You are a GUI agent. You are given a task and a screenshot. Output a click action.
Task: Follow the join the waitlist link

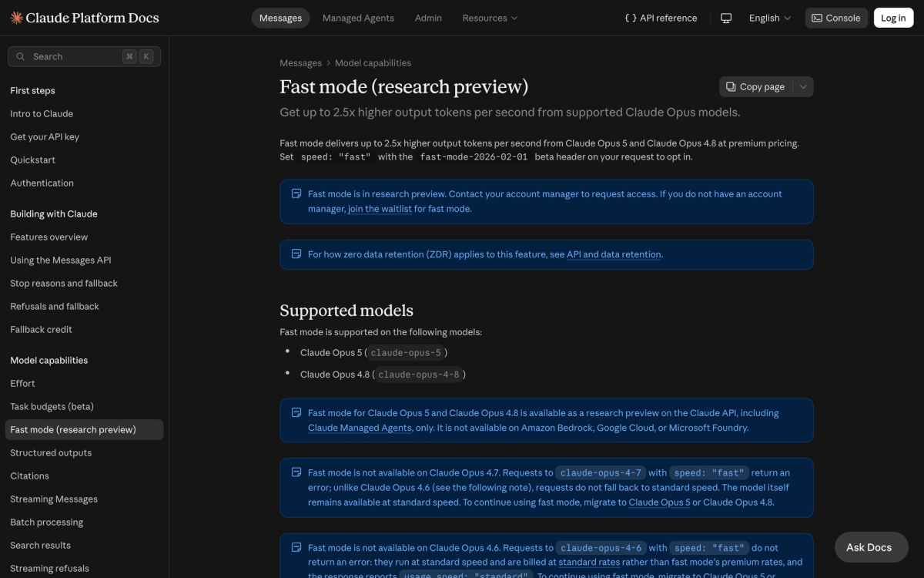click(380, 209)
